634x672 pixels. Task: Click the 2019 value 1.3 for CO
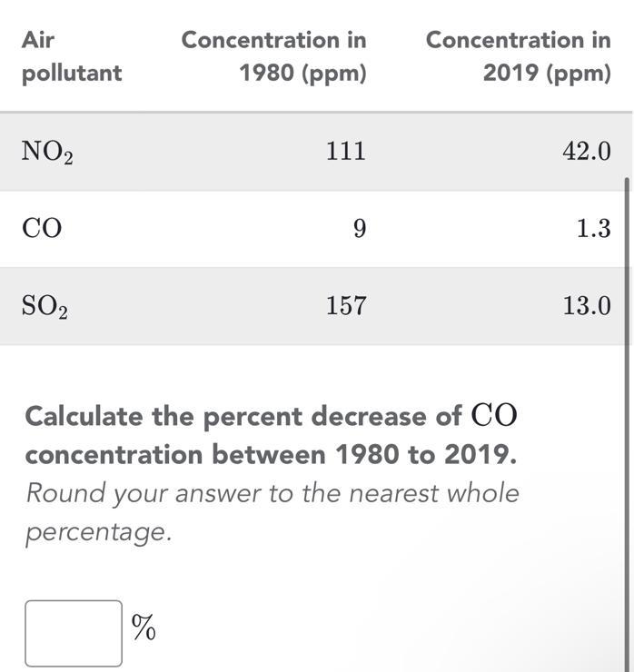(x=594, y=228)
